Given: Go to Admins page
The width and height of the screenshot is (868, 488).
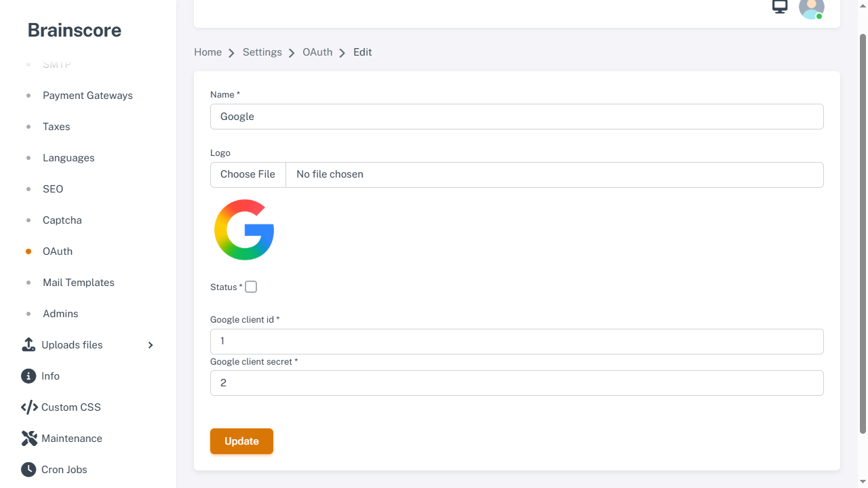Looking at the screenshot, I should click(x=60, y=314).
